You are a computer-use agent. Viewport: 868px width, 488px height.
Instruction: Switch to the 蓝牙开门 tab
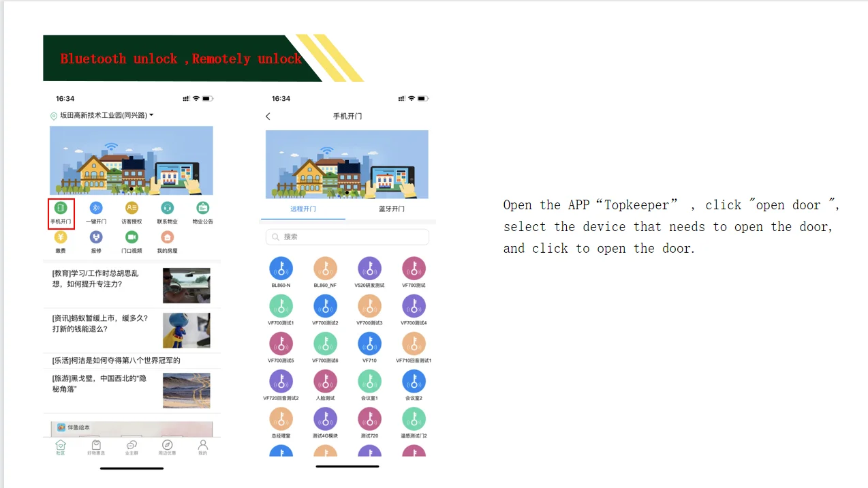pyautogui.click(x=392, y=209)
